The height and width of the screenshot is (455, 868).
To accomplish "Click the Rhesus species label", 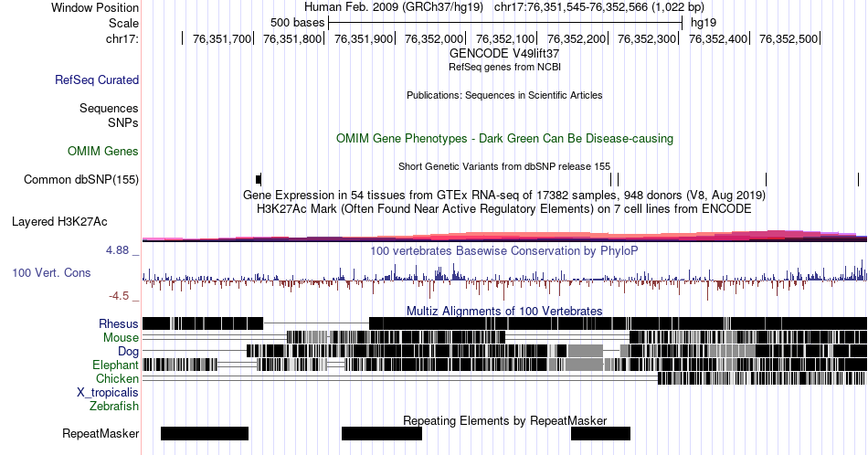I will click(119, 323).
